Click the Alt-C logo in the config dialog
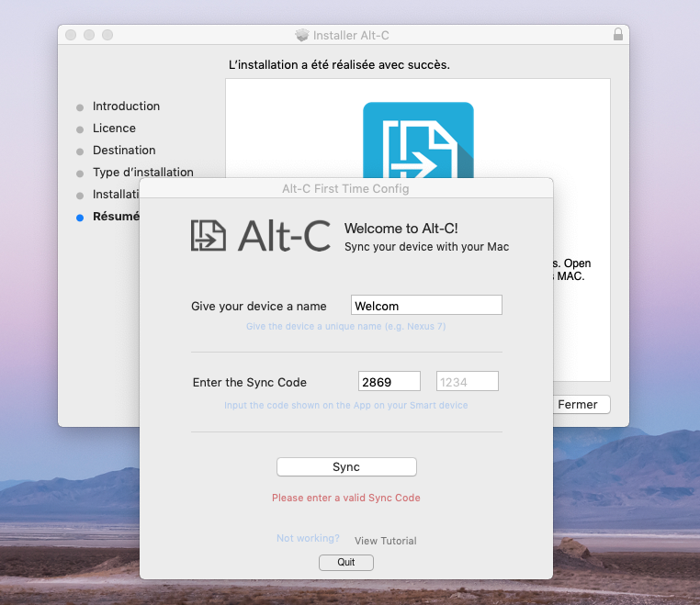The image size is (700, 605). click(260, 236)
